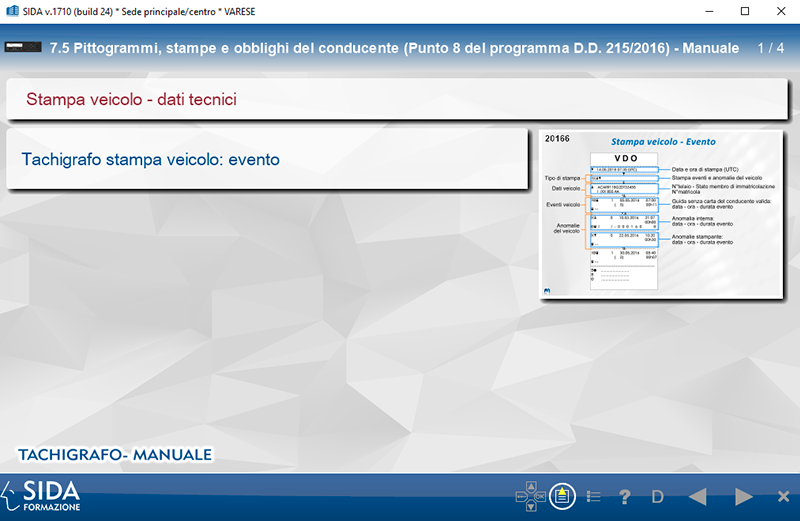
Task: Click the 1 / 4 page counter
Action: tap(771, 48)
